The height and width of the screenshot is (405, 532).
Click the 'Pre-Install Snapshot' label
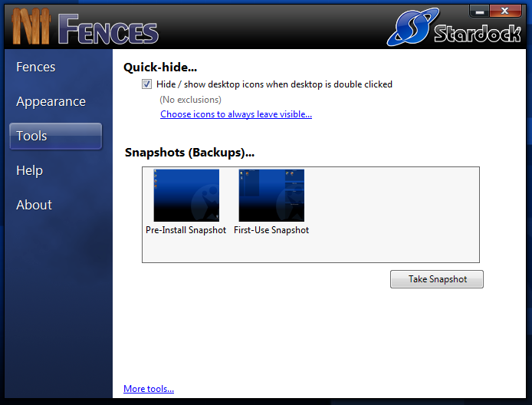tap(186, 230)
